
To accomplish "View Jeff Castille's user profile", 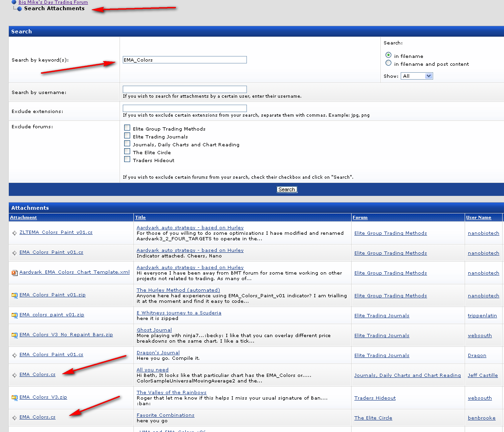I will 483,375.
